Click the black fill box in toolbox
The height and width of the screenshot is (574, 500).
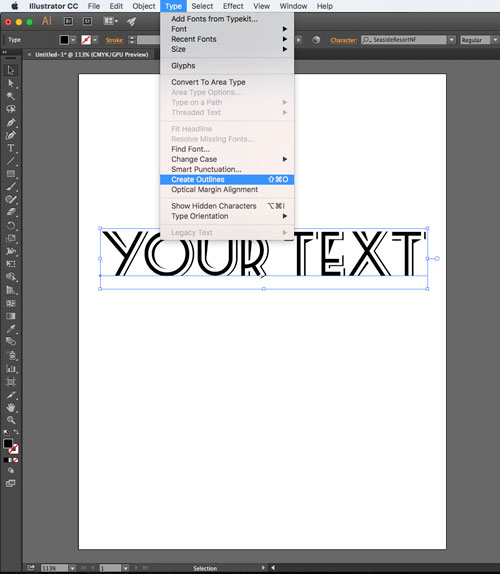tap(8, 443)
